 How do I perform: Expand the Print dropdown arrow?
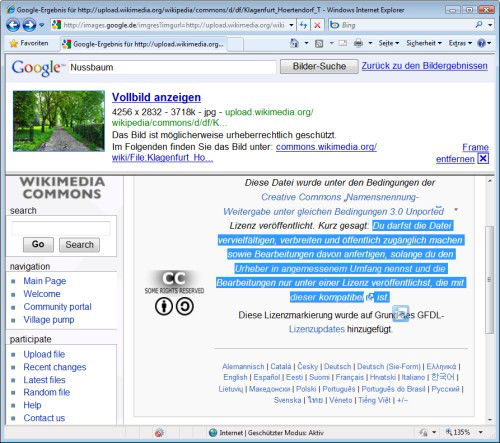pyautogui.click(x=370, y=43)
